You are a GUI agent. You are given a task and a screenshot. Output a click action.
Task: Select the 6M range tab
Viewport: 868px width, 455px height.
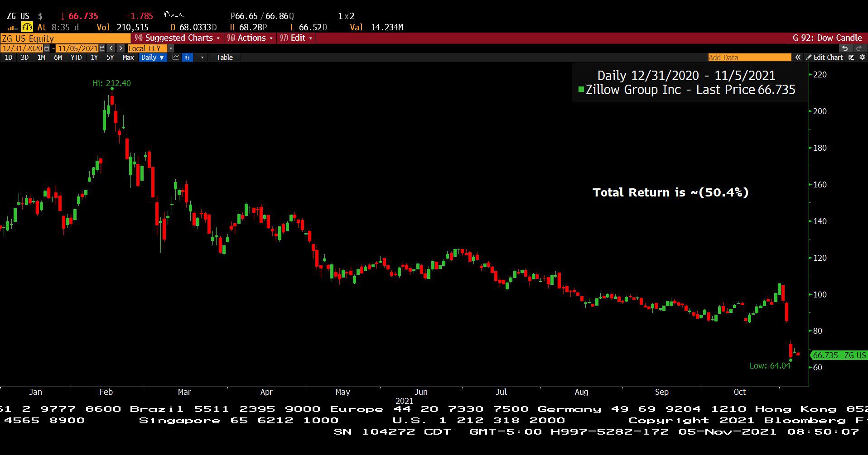click(58, 57)
